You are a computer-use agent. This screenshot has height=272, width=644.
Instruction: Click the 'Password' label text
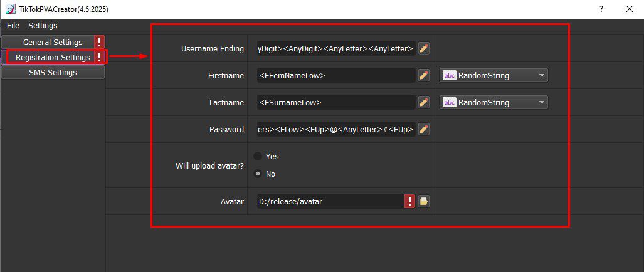pyautogui.click(x=226, y=130)
